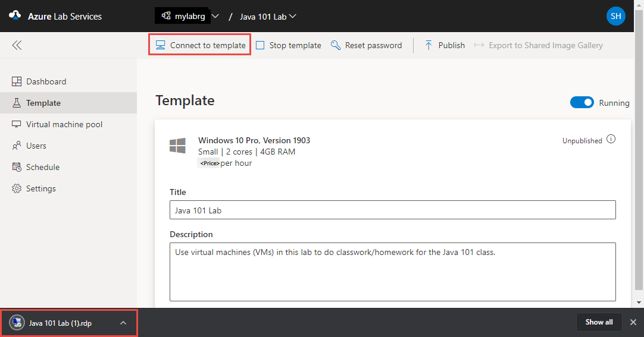Viewport: 644px width, 337px height.
Task: Select the Template sidebar item
Action: pos(68,103)
